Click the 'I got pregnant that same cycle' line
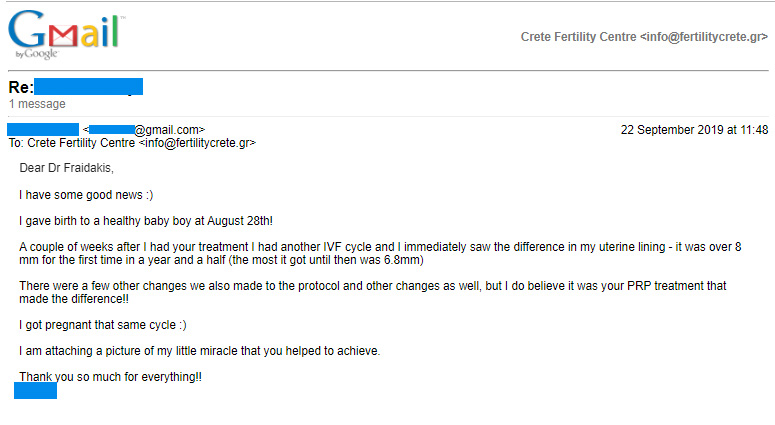The height and width of the screenshot is (425, 775). [x=103, y=325]
